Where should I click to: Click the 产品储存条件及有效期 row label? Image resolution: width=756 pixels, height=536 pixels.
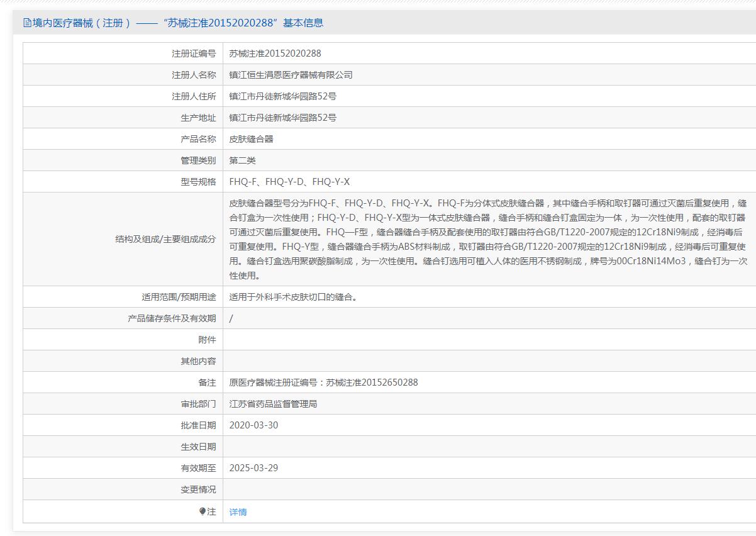(171, 318)
